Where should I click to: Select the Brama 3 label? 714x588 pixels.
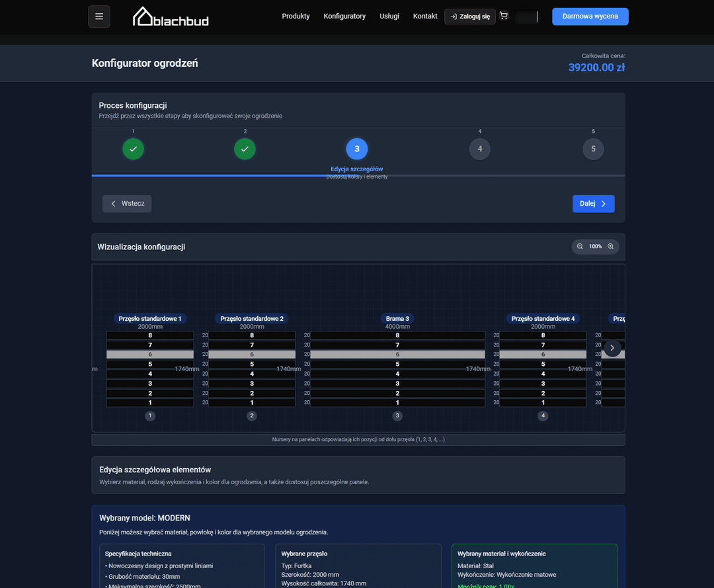pyautogui.click(x=397, y=318)
